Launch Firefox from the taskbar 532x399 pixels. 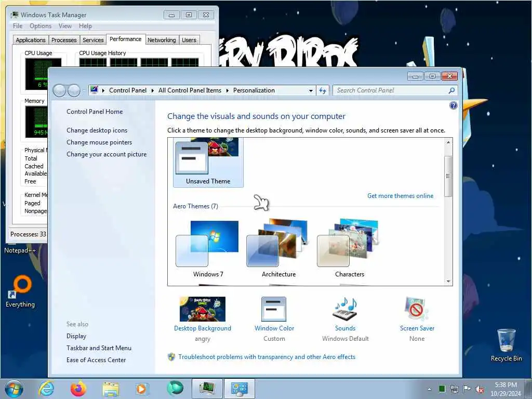coord(78,389)
